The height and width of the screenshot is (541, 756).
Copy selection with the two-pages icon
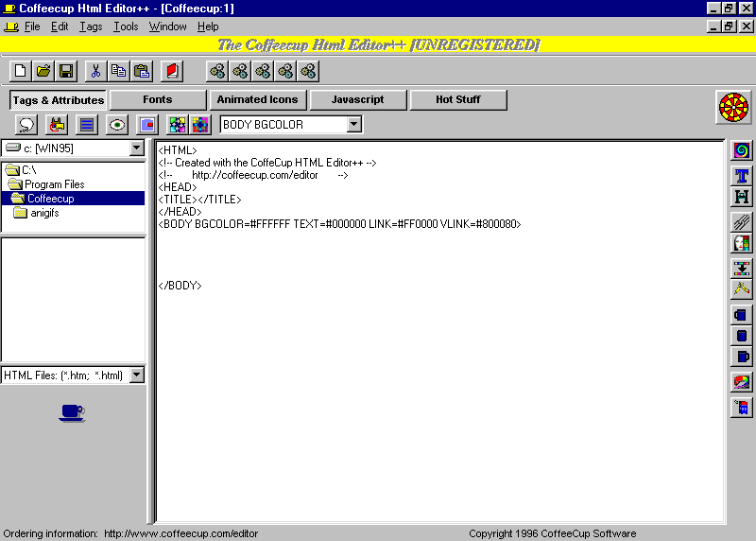click(x=119, y=72)
